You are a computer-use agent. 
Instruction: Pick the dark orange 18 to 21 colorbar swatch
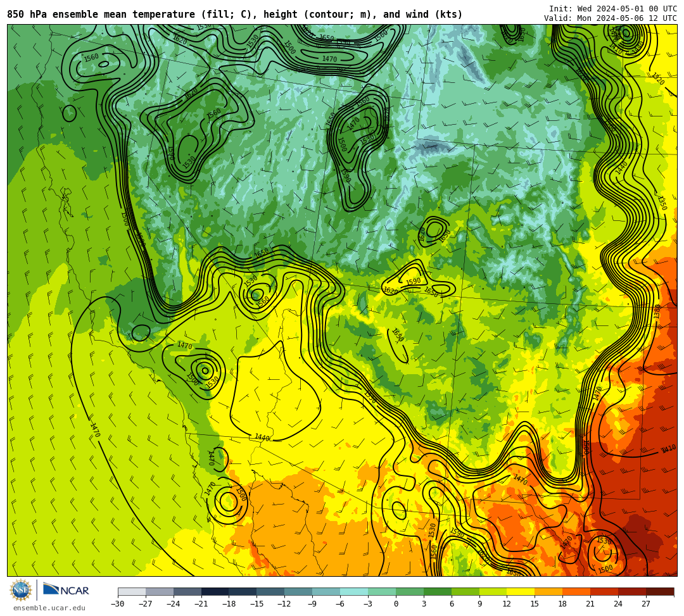(577, 591)
